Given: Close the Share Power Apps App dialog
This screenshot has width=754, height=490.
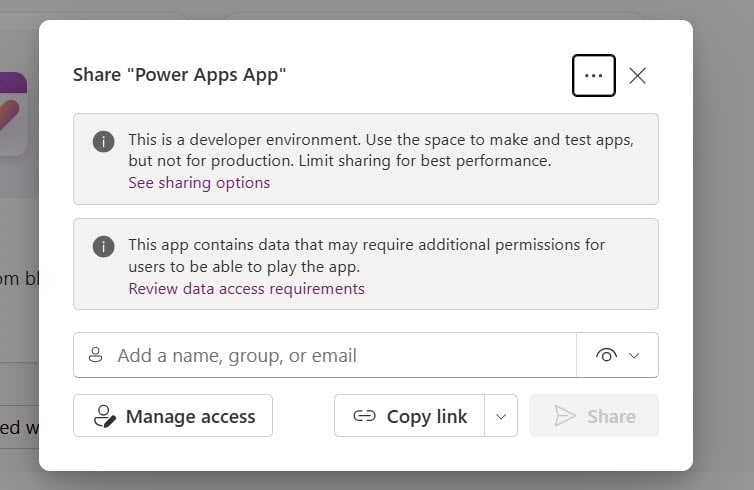Looking at the screenshot, I should click(637, 75).
